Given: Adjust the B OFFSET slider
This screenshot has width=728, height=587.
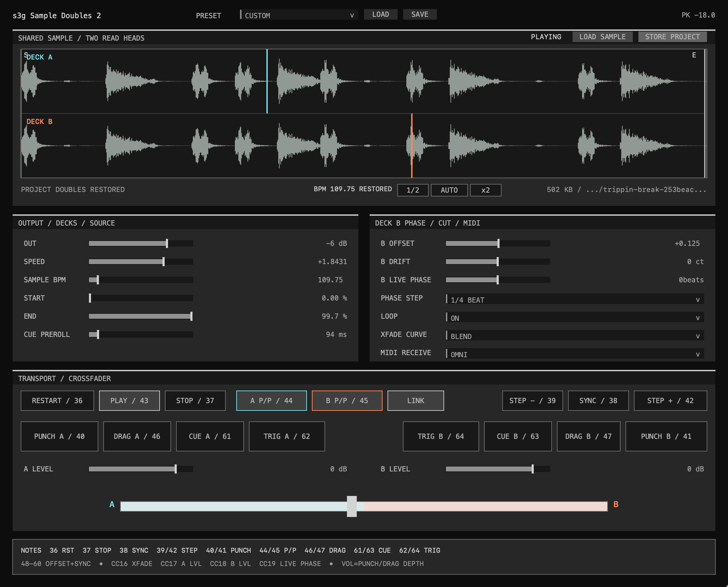Looking at the screenshot, I should (x=498, y=243).
